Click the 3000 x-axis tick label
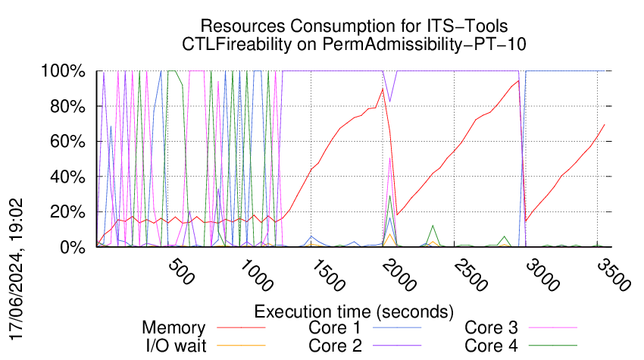The height and width of the screenshot is (360, 644). (x=542, y=275)
